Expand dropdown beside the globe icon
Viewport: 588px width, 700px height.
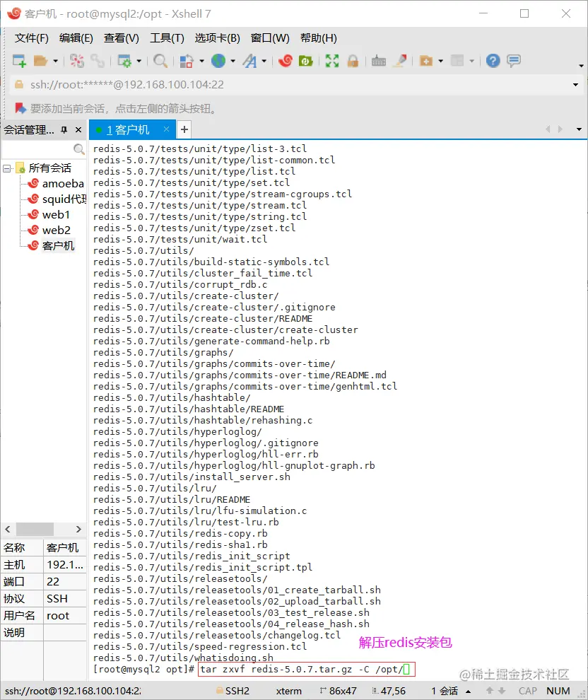click(233, 61)
